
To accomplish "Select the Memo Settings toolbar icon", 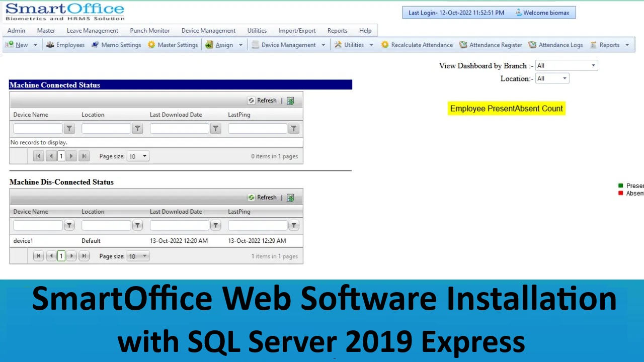I will [116, 45].
